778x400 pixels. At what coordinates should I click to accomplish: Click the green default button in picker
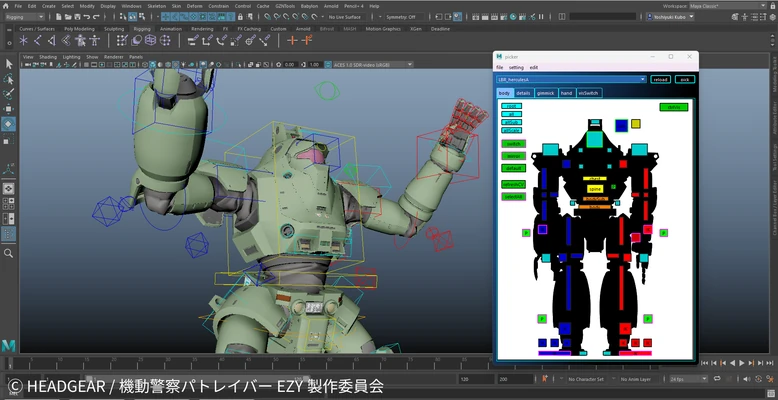click(513, 168)
